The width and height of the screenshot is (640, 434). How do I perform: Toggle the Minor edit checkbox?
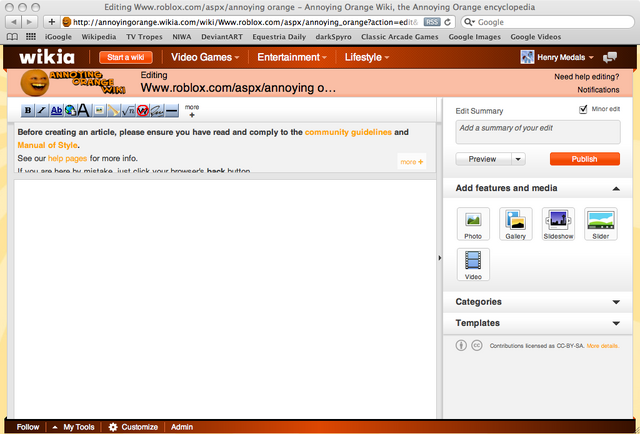583,109
